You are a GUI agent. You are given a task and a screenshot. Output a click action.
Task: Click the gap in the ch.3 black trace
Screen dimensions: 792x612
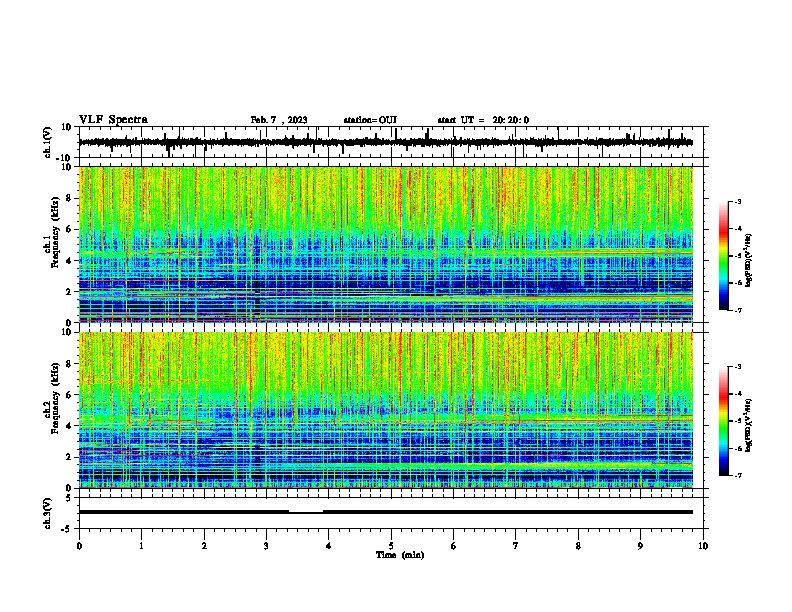pos(306,512)
